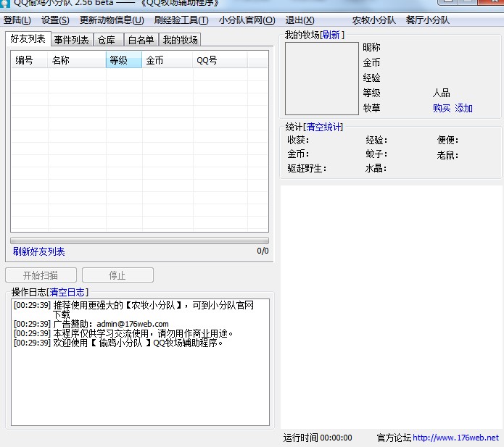The height and width of the screenshot is (447, 504).
Task: Click the 清空统计 link in the statistics panel
Action: click(323, 128)
